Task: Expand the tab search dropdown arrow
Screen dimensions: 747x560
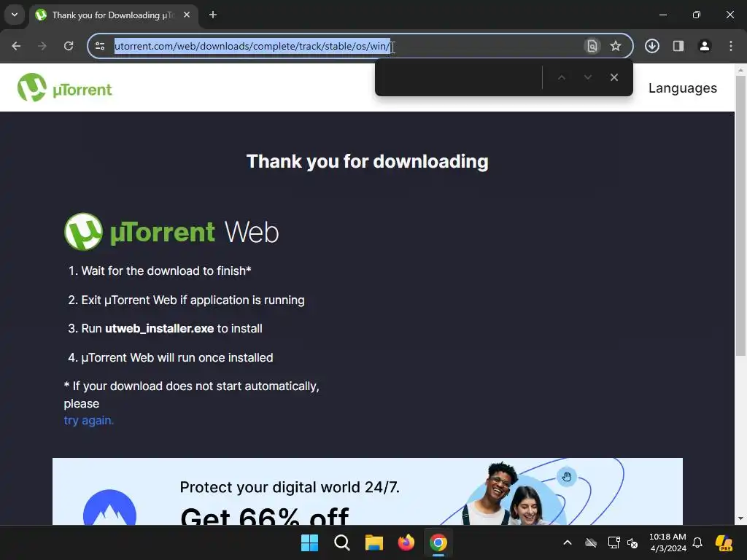Action: (15, 15)
